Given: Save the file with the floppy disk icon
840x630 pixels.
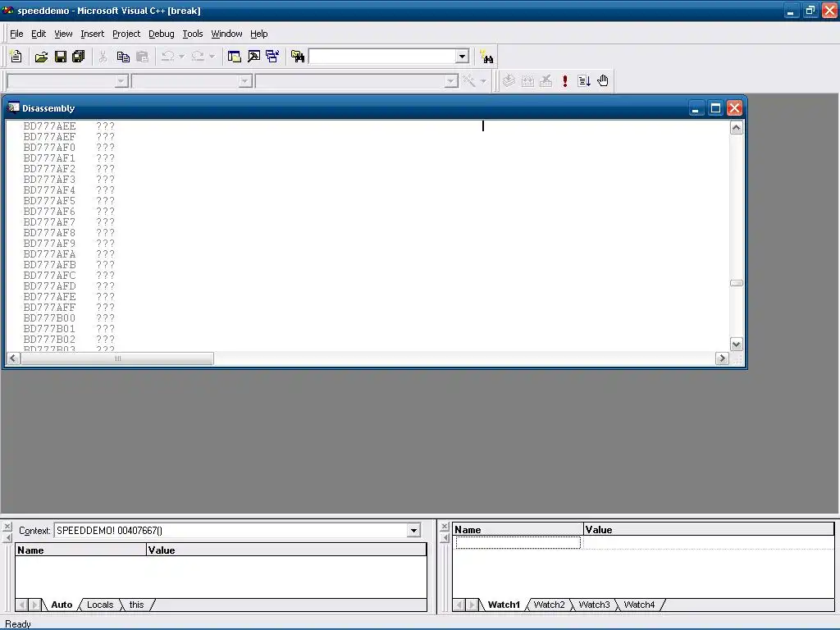Looking at the screenshot, I should [x=61, y=57].
